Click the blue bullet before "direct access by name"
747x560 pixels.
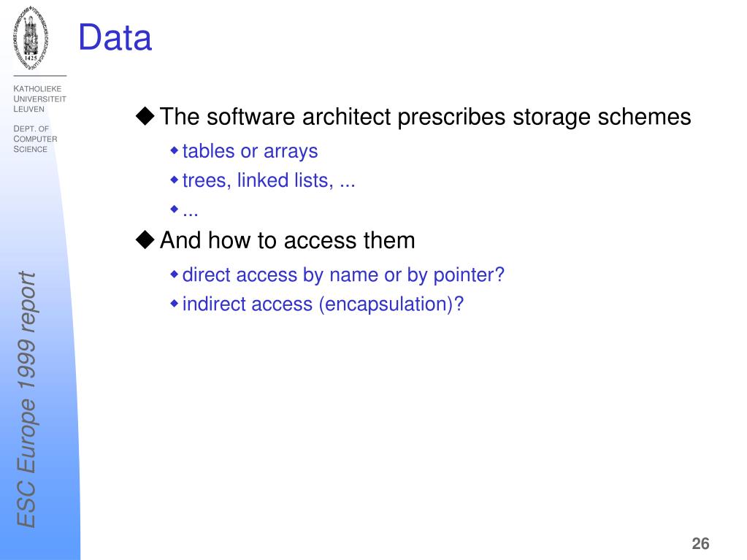coord(175,275)
